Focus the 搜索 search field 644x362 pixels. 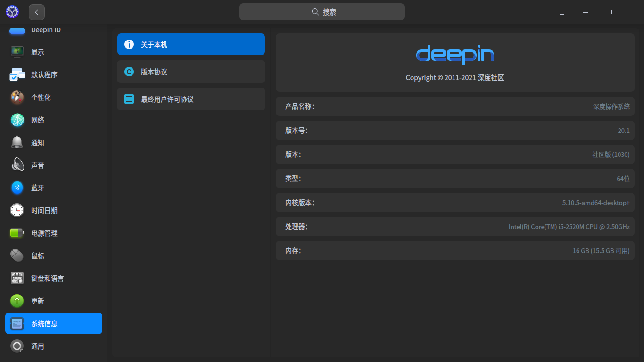click(x=322, y=12)
